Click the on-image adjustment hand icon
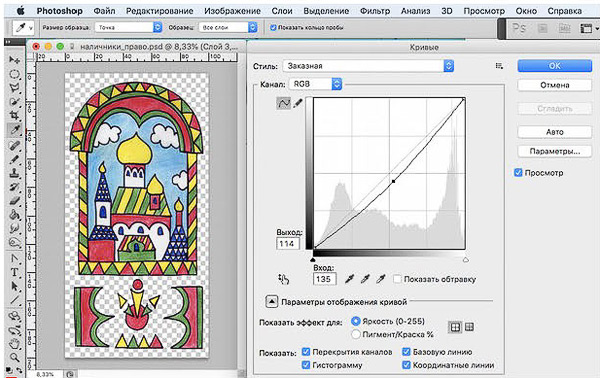The width and height of the screenshot is (600, 378). pyautogui.click(x=284, y=279)
